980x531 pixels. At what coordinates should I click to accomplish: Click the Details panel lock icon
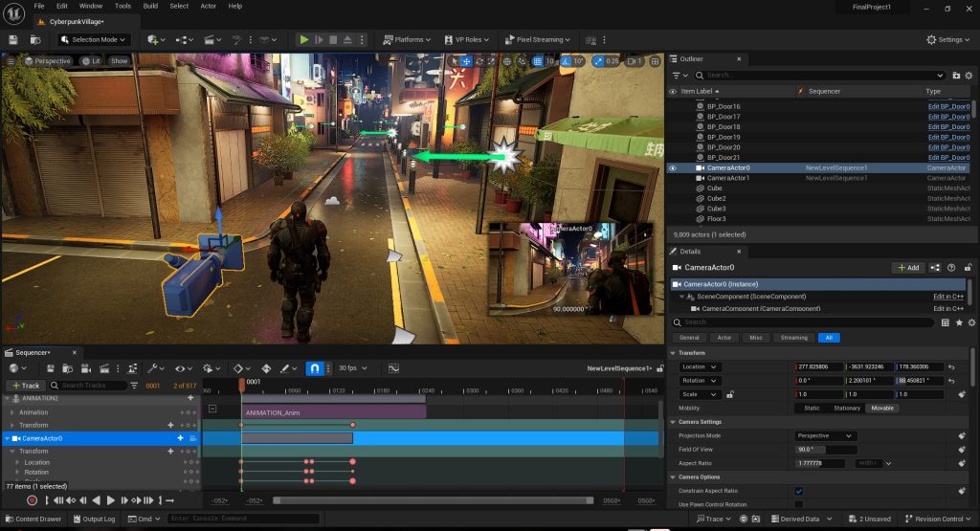point(968,267)
